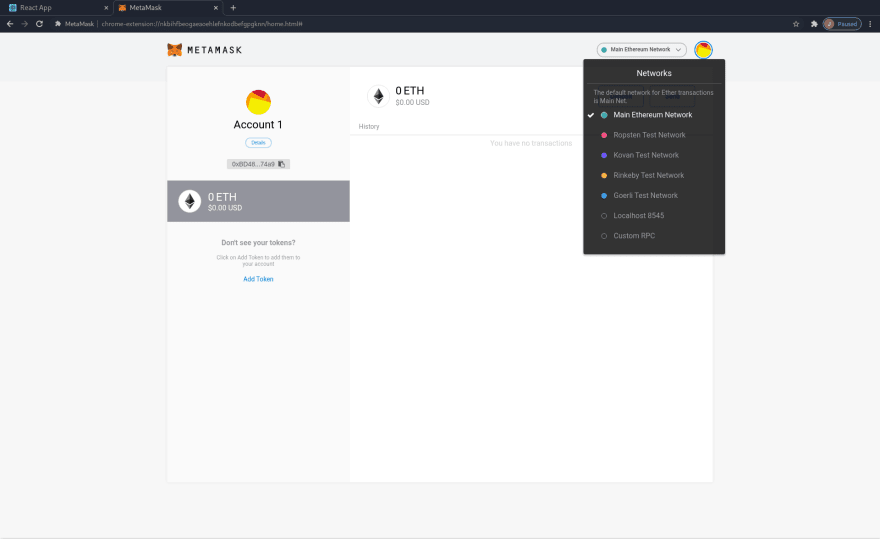The width and height of the screenshot is (880, 539).
Task: Switch to the React App tab
Action: coord(58,8)
